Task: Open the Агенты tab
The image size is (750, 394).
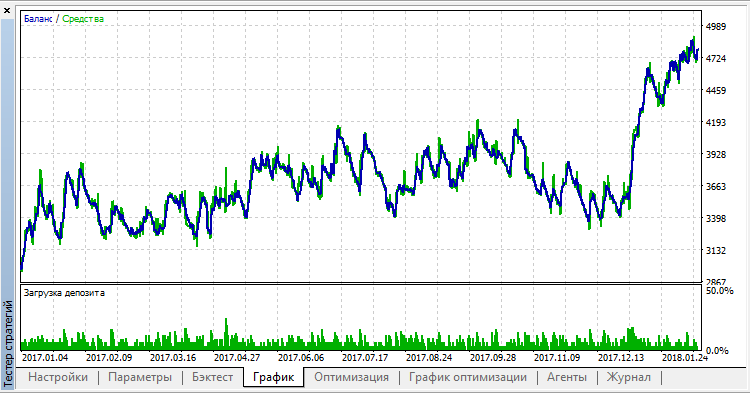Action: tap(567, 377)
